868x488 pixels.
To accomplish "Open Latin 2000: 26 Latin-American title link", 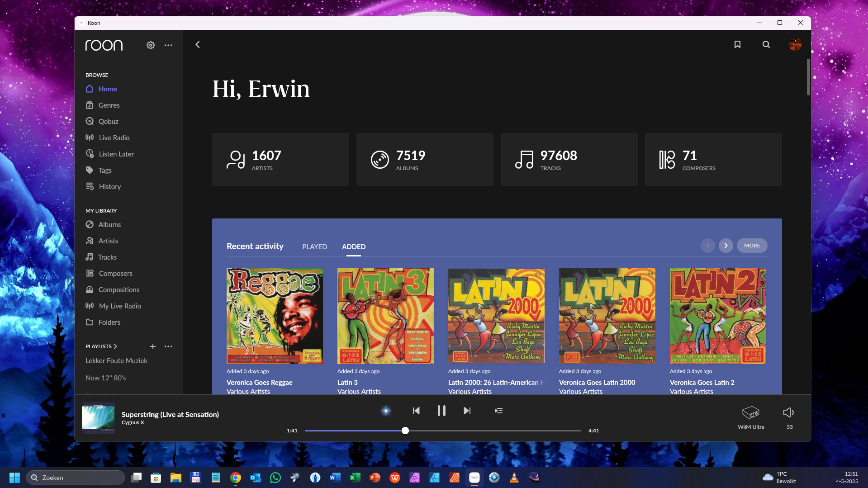I will click(x=496, y=382).
